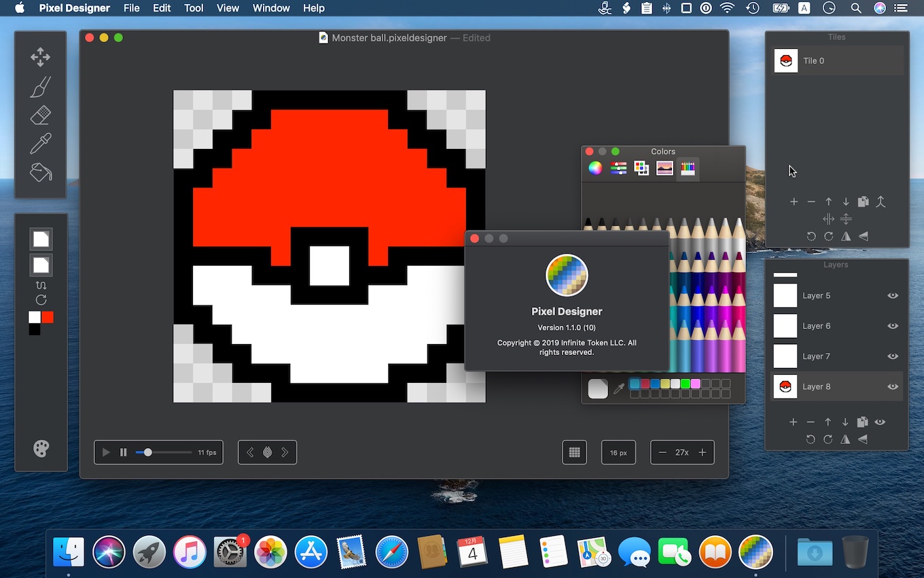Move tile down
This screenshot has height=578, width=924.
[x=846, y=202]
